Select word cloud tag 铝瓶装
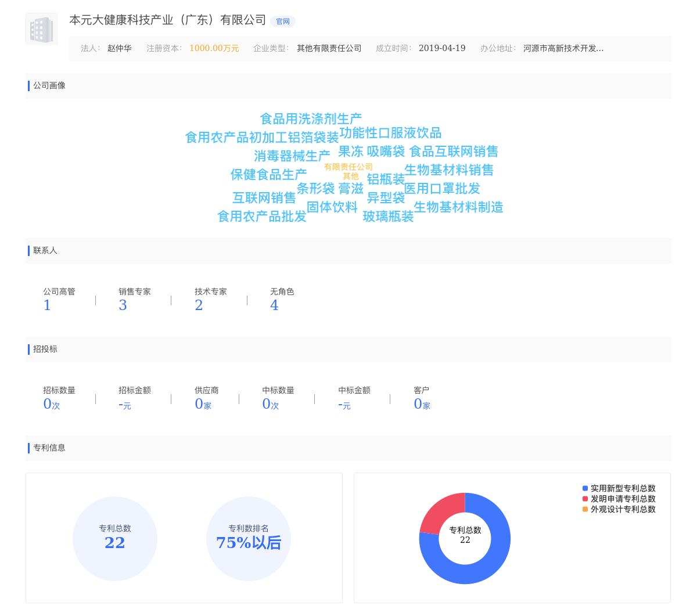The height and width of the screenshot is (616, 697). point(386,179)
